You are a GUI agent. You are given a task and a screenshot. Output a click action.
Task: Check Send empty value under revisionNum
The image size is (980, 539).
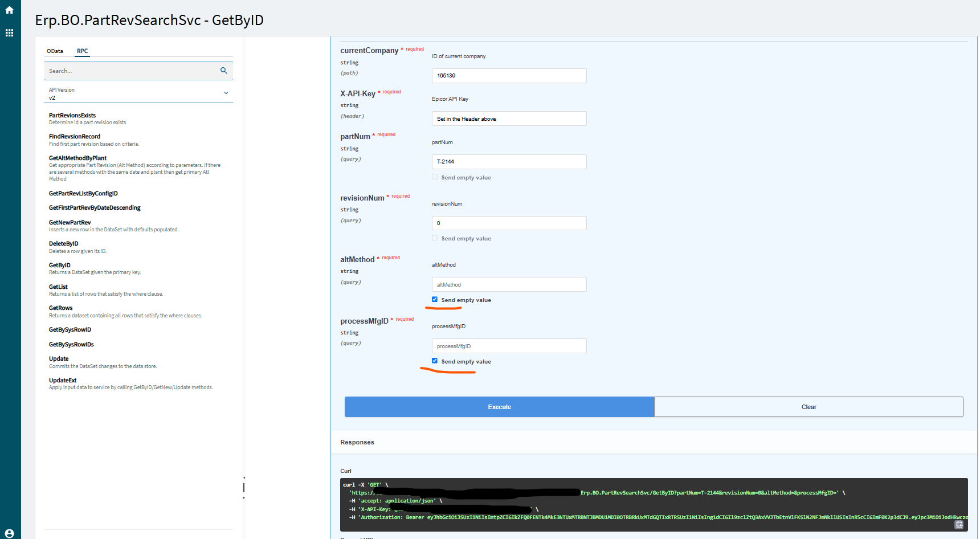click(434, 238)
